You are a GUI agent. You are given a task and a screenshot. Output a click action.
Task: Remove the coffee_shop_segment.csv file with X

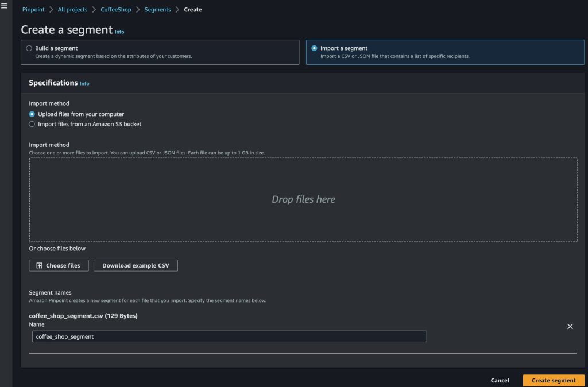coord(570,327)
